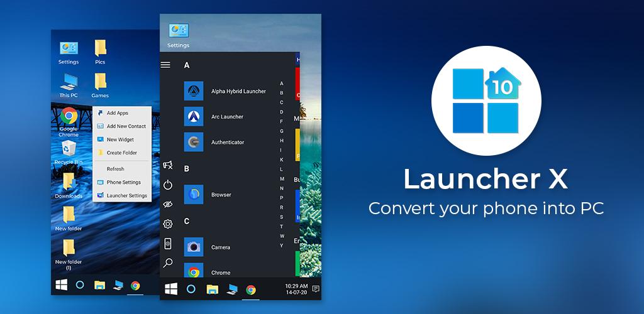Jump to letter W in alphabet index
This screenshot has width=644, height=314.
(x=282, y=236)
